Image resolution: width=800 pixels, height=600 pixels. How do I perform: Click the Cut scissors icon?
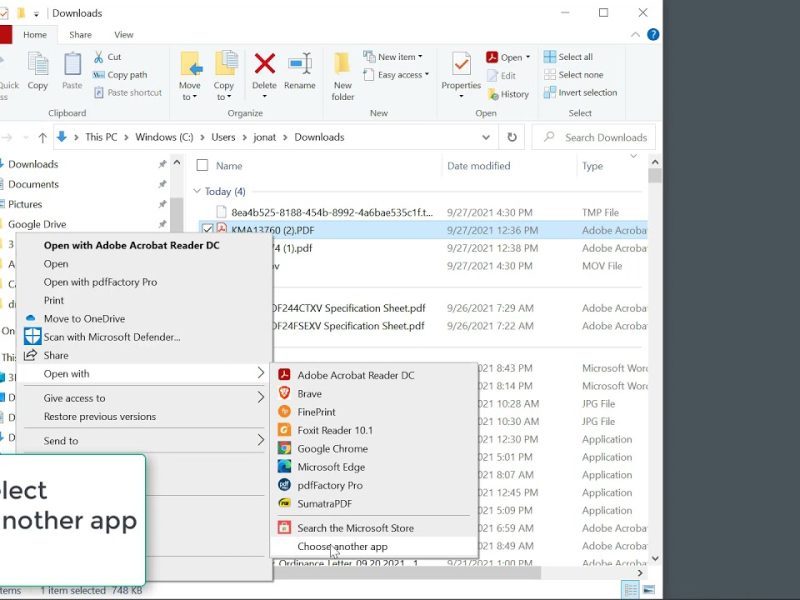pos(98,57)
